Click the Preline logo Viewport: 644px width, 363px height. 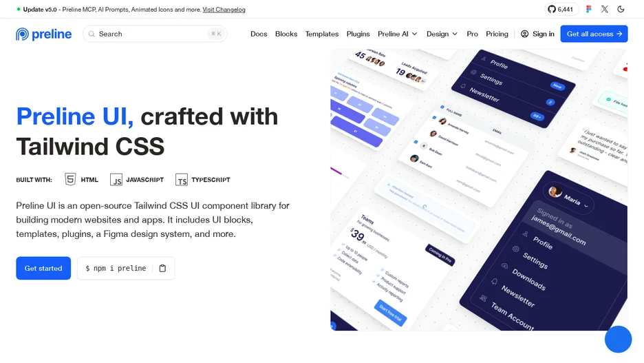pos(43,34)
